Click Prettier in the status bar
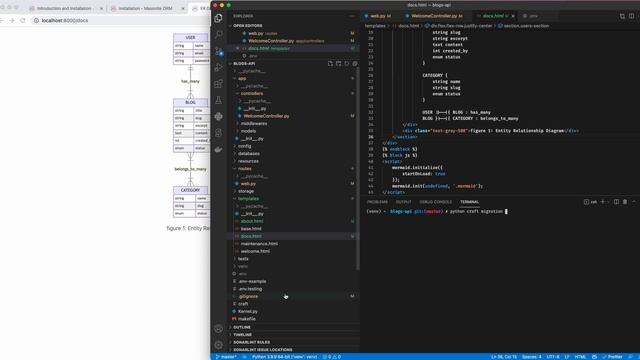The height and width of the screenshot is (360, 640). coord(612,357)
